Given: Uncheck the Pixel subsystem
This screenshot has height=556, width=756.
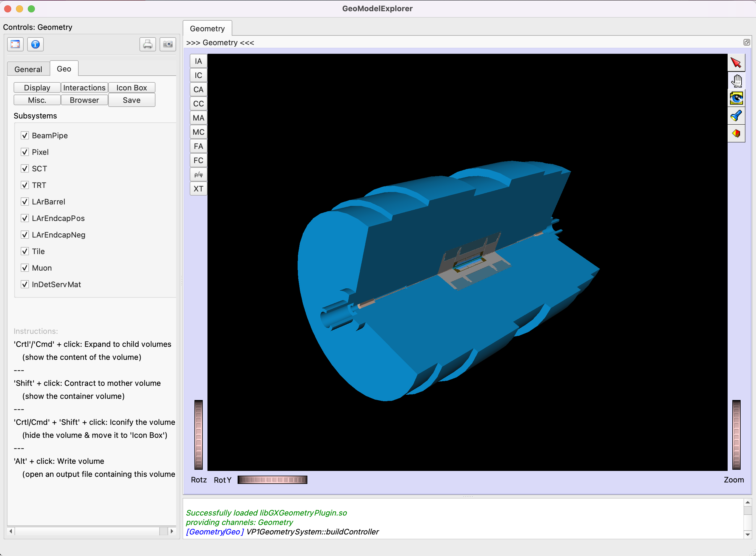Looking at the screenshot, I should [25, 152].
